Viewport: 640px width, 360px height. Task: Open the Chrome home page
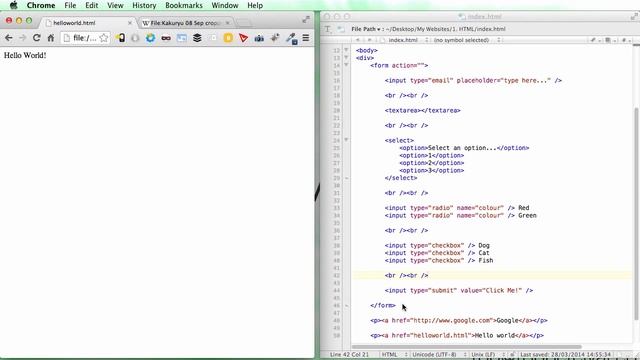[x=51, y=38]
